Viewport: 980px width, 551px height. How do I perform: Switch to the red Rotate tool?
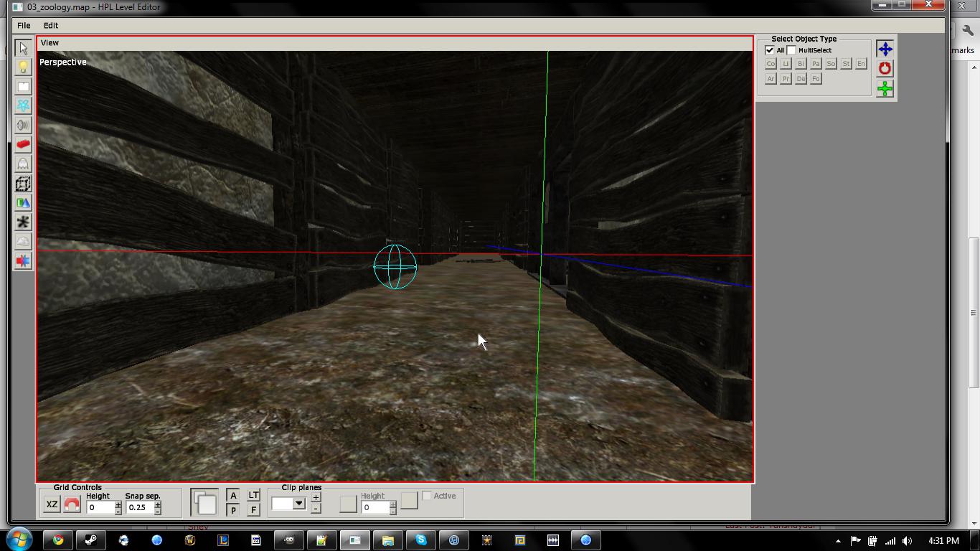885,68
